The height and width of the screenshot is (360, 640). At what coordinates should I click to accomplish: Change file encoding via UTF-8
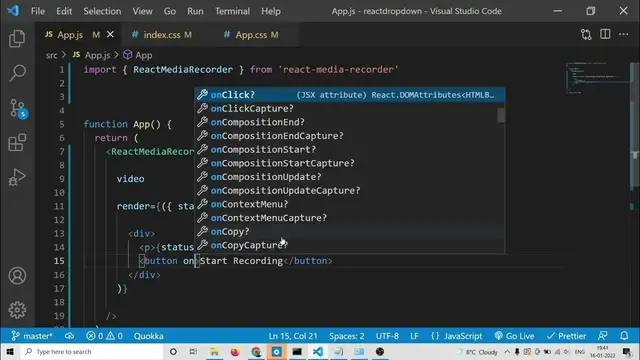(x=387, y=336)
